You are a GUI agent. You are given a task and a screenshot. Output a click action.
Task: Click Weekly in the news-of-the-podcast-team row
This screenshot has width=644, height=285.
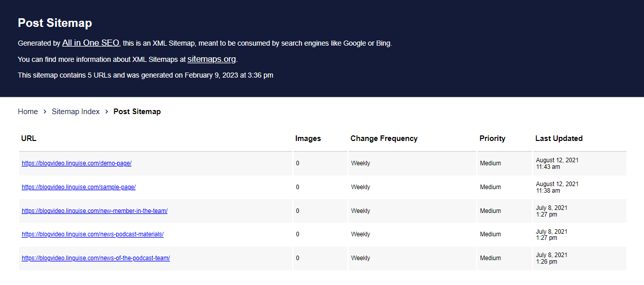point(360,258)
